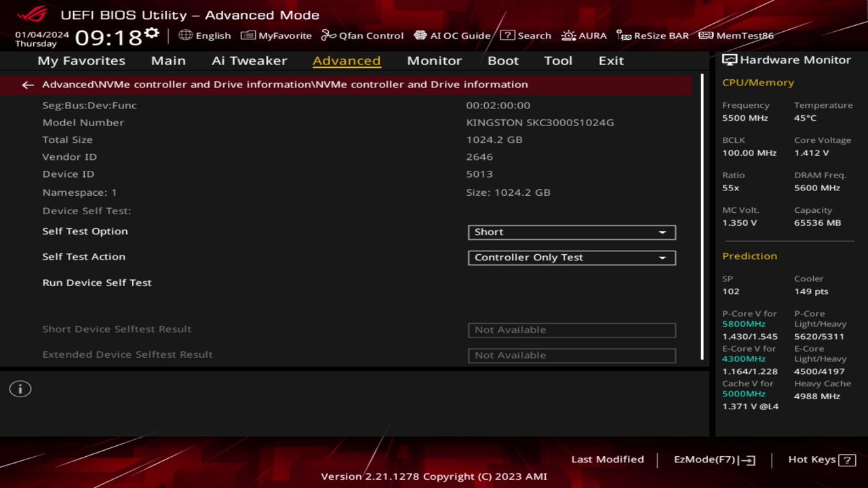Click the Cooler value 149 pts
This screenshot has width=868, height=488.
coord(811,291)
